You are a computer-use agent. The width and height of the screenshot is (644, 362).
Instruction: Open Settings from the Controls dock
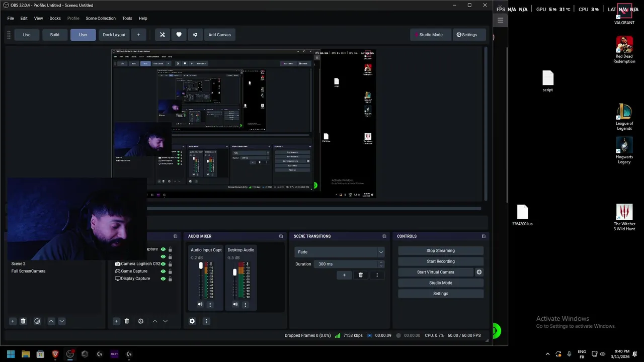pos(441,294)
